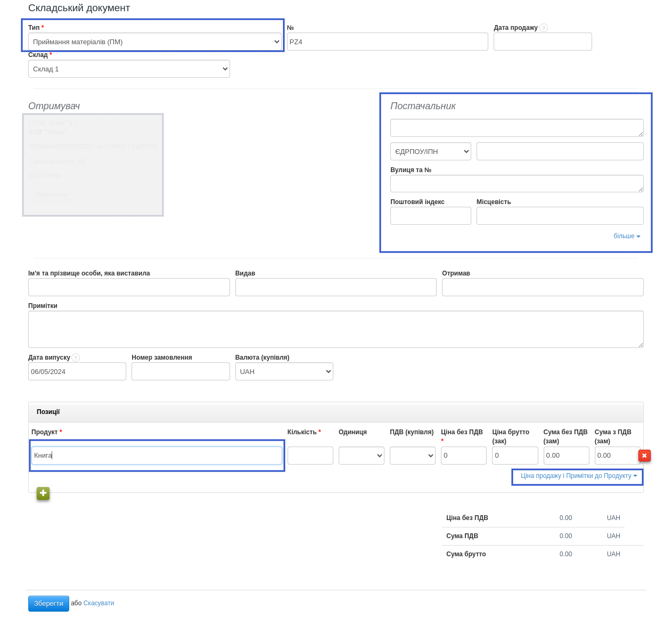This screenshot has width=672, height=625.
Task: Click the document number field PZ4
Action: click(387, 42)
